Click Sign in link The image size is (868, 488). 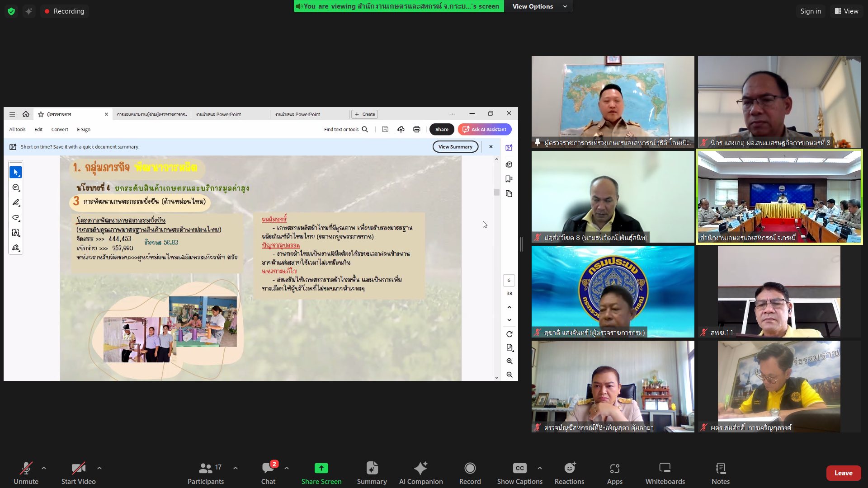tap(810, 11)
